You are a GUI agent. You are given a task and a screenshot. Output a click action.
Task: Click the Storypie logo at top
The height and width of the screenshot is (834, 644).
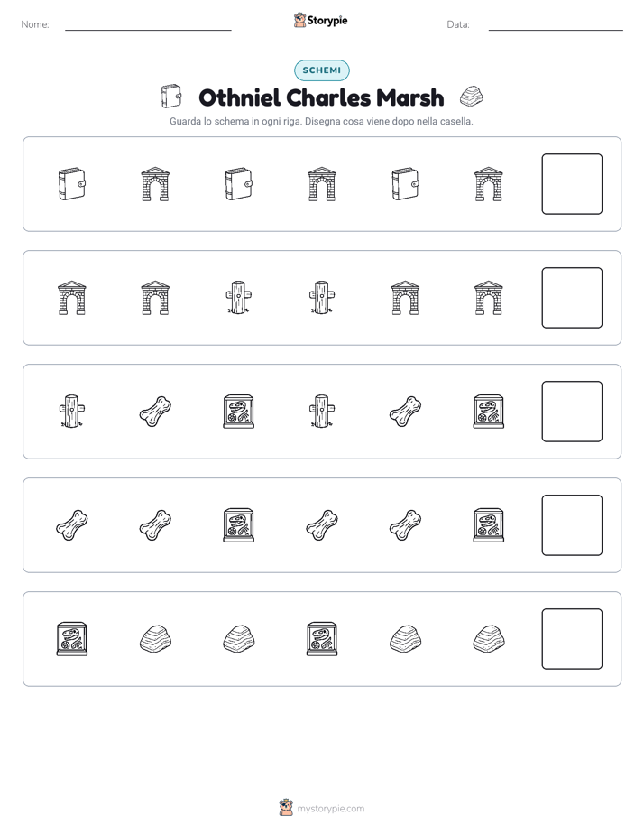(321, 20)
